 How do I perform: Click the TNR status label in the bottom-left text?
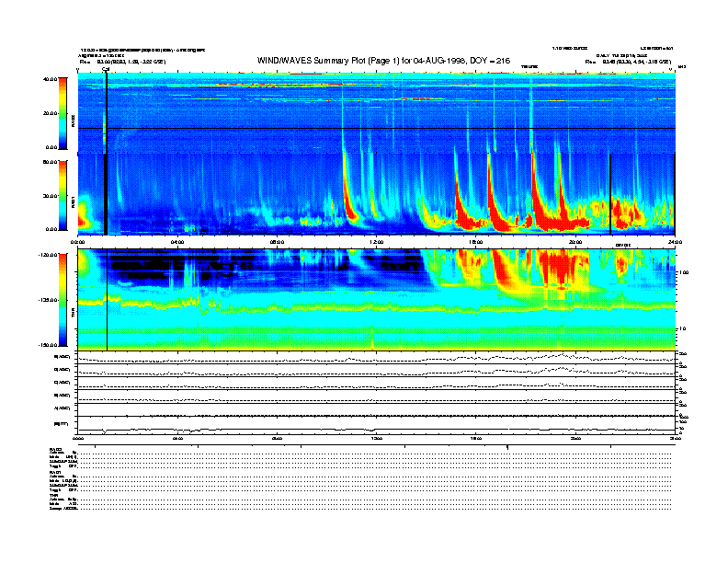(52, 495)
